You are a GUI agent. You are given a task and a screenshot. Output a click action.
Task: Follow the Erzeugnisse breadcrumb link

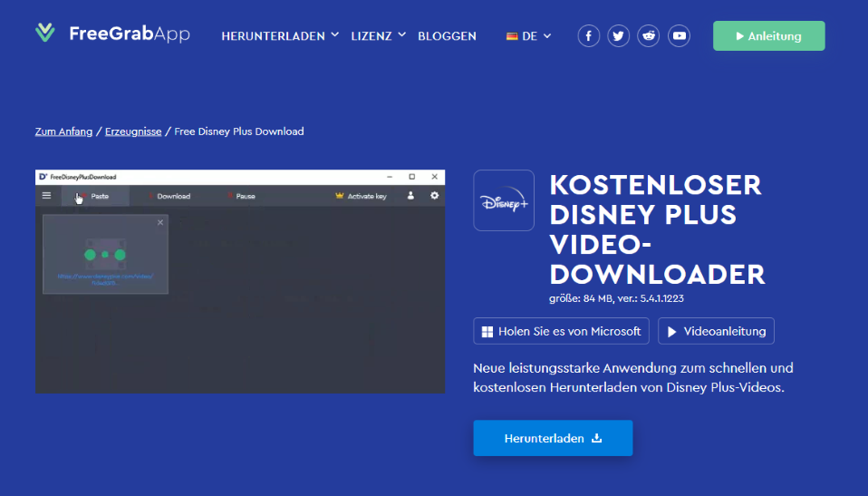[x=133, y=131]
